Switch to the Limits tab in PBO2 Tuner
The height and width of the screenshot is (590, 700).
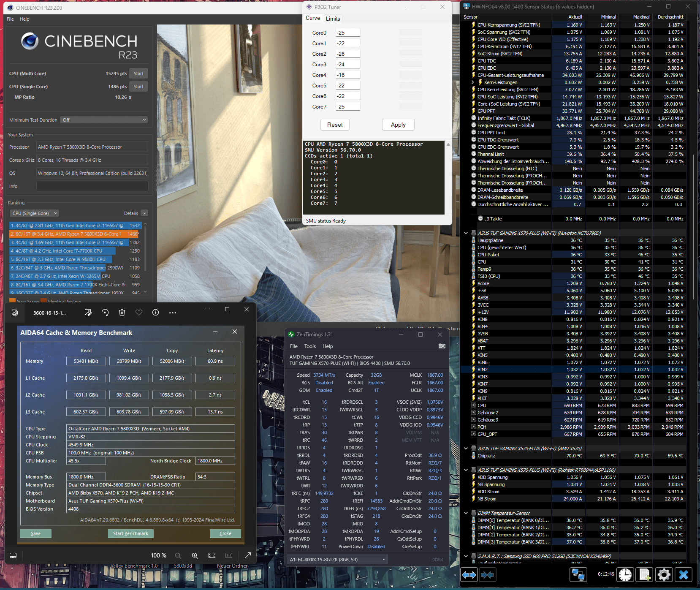tap(333, 19)
